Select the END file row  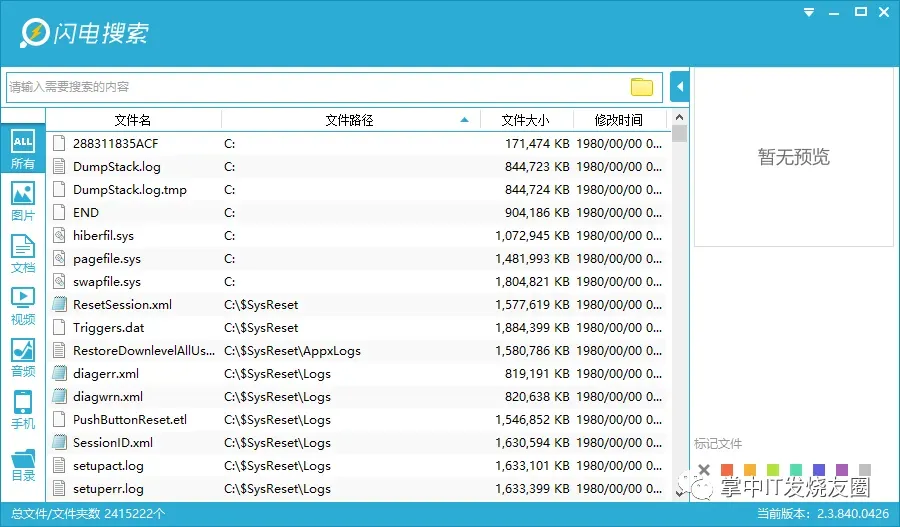point(358,212)
